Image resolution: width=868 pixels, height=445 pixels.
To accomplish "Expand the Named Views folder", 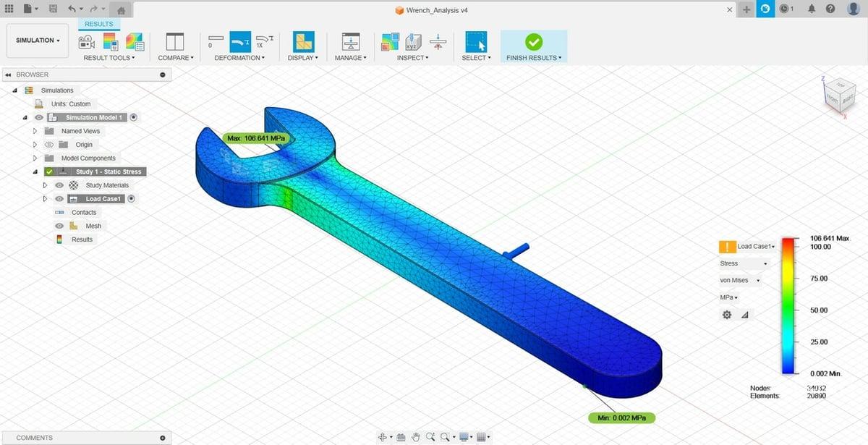I will point(35,131).
